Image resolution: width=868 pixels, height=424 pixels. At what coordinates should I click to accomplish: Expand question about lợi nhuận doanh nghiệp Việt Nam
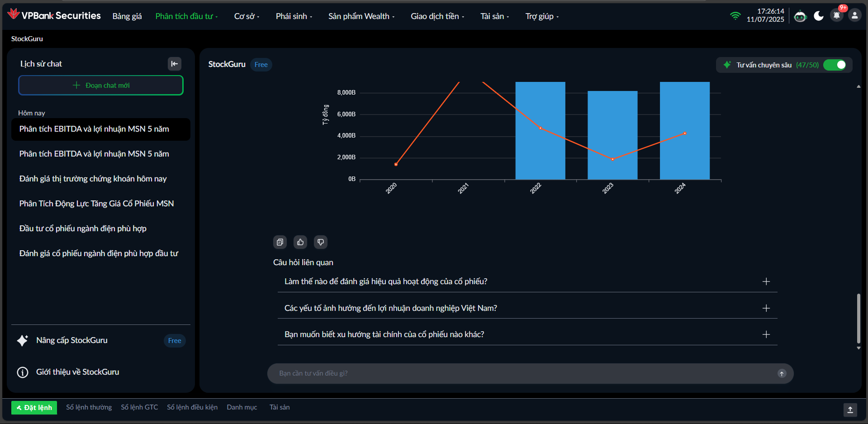[x=766, y=308]
